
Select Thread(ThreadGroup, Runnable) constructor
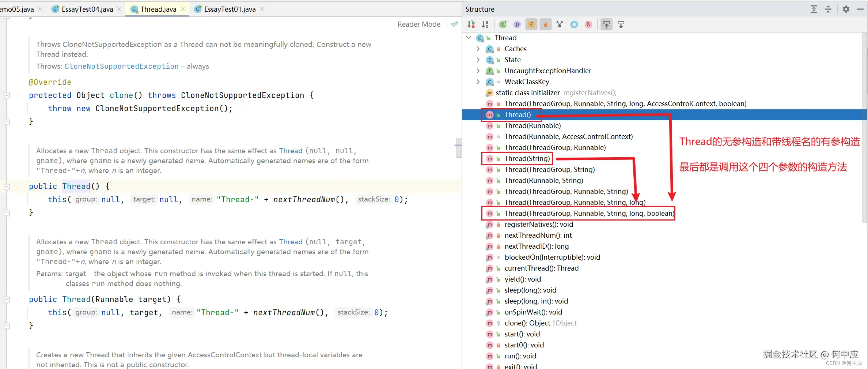(x=555, y=147)
